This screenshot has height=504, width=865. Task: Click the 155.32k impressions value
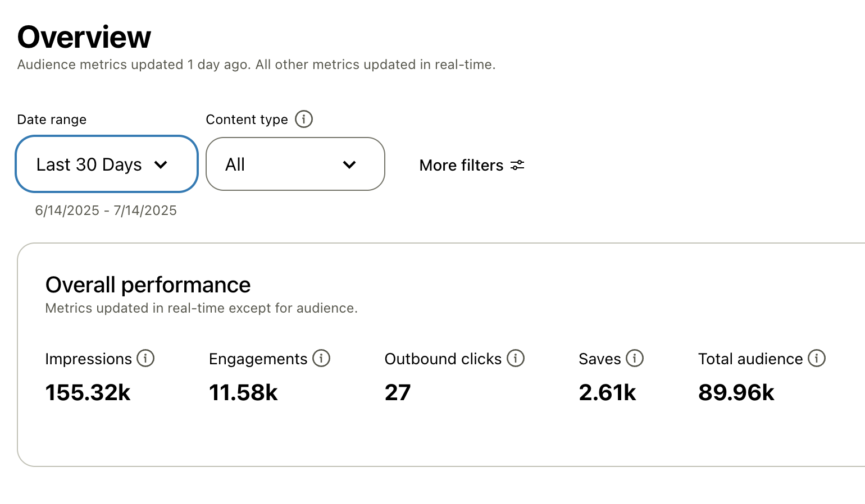coord(88,392)
